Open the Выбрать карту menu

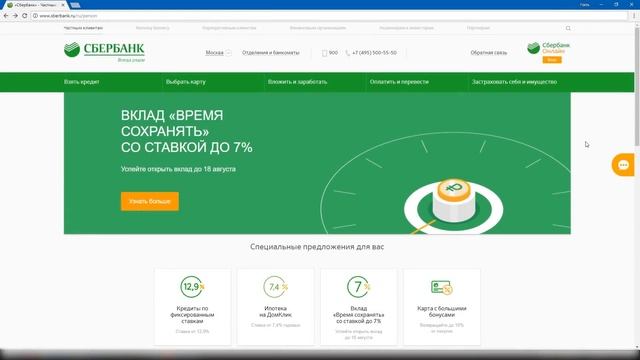pyautogui.click(x=186, y=82)
